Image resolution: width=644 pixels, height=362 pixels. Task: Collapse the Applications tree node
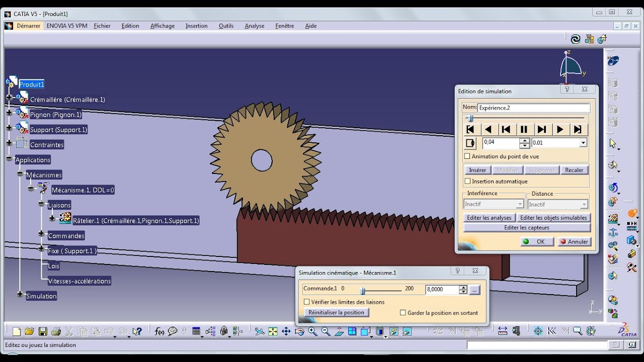pyautogui.click(x=9, y=158)
